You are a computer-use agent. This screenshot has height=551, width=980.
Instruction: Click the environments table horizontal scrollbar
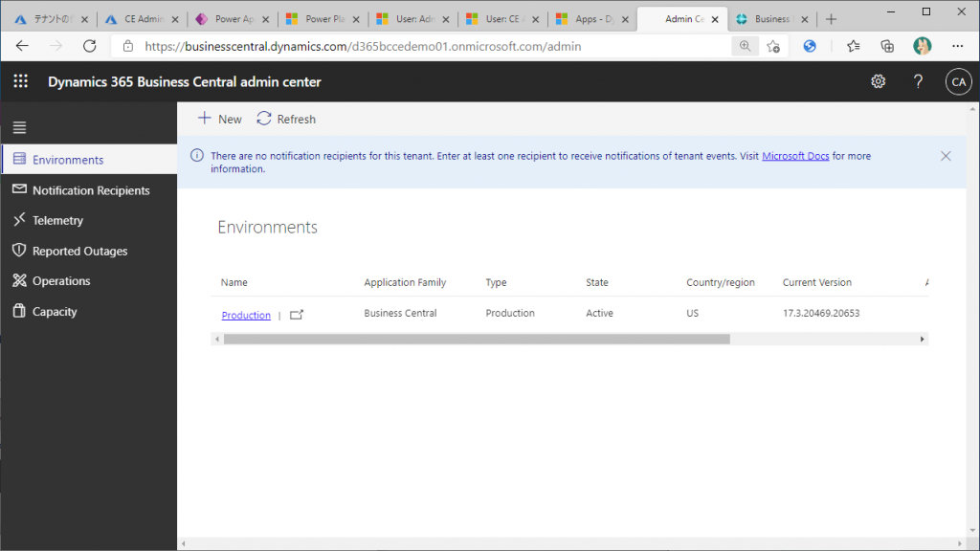[x=477, y=340]
